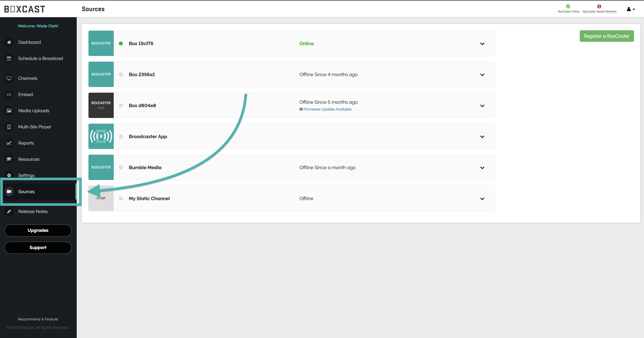Click the Media Uploads image icon
Image resolution: width=644 pixels, height=338 pixels.
pyautogui.click(x=9, y=111)
